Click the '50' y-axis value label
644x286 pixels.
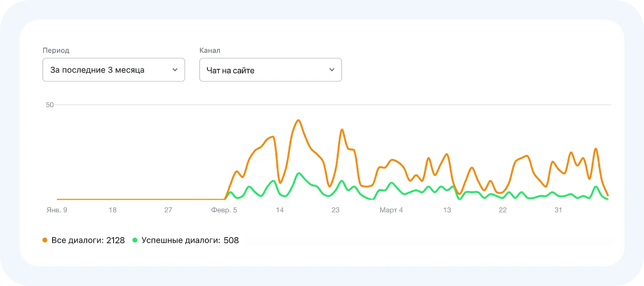point(50,105)
